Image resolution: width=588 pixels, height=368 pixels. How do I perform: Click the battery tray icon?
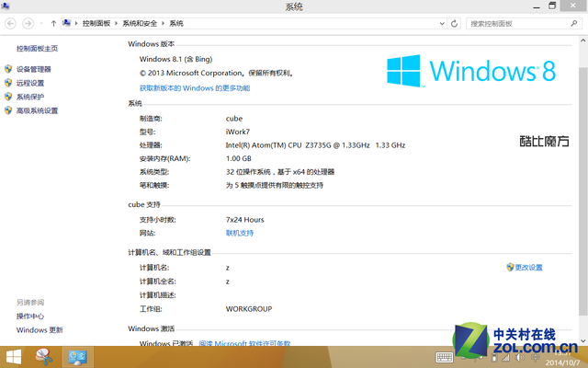tap(494, 358)
